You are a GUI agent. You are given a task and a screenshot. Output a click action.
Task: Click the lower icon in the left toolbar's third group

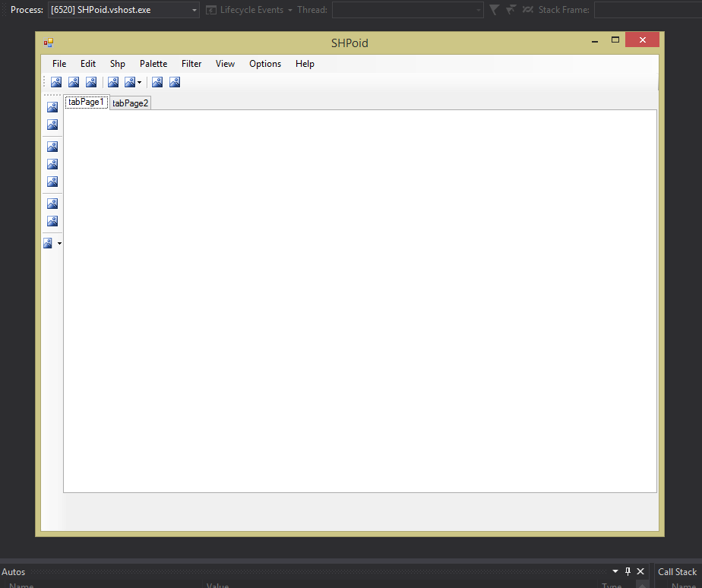[x=52, y=221]
